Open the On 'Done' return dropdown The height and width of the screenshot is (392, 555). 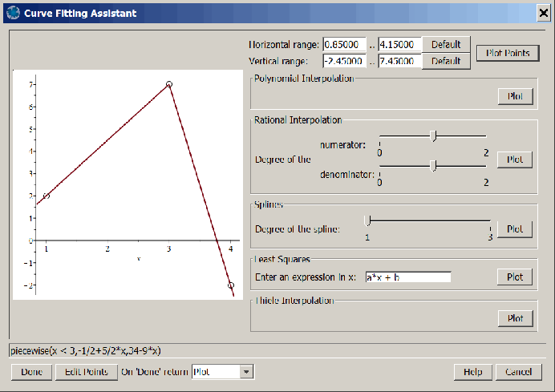(x=246, y=372)
